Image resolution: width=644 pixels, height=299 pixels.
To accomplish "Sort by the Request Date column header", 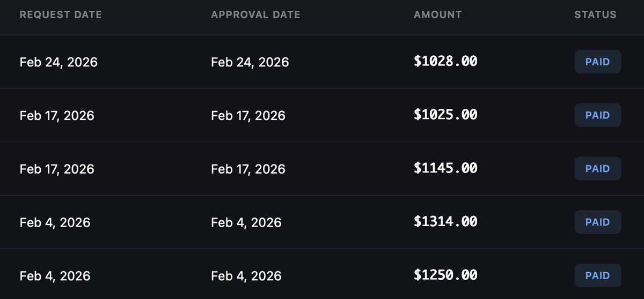I will pyautogui.click(x=61, y=15).
